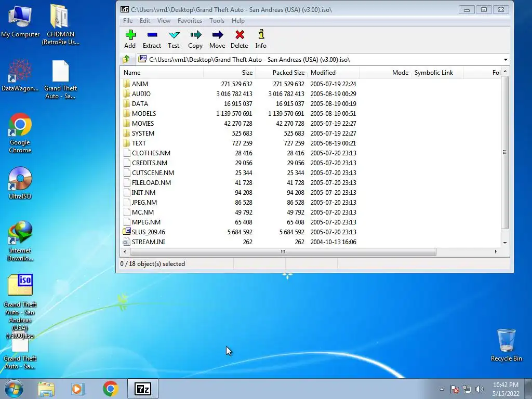
Task: Open the Info toolbar button
Action: click(261, 39)
